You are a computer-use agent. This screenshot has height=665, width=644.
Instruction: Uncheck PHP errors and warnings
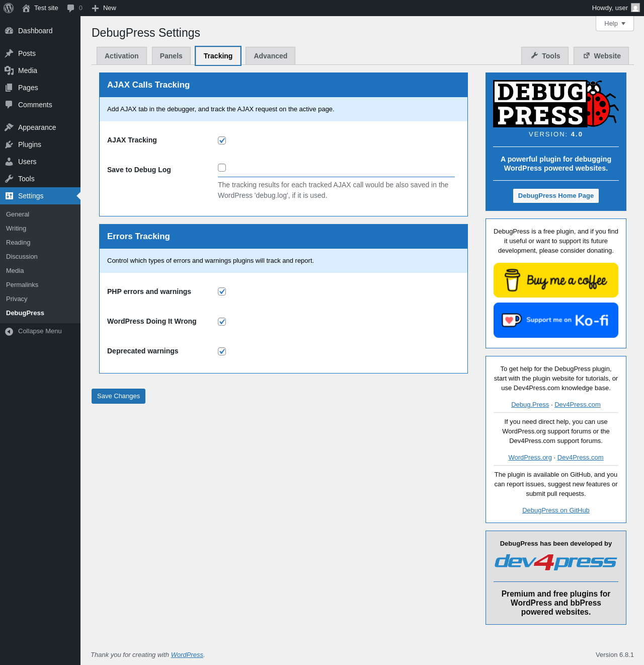tap(222, 291)
